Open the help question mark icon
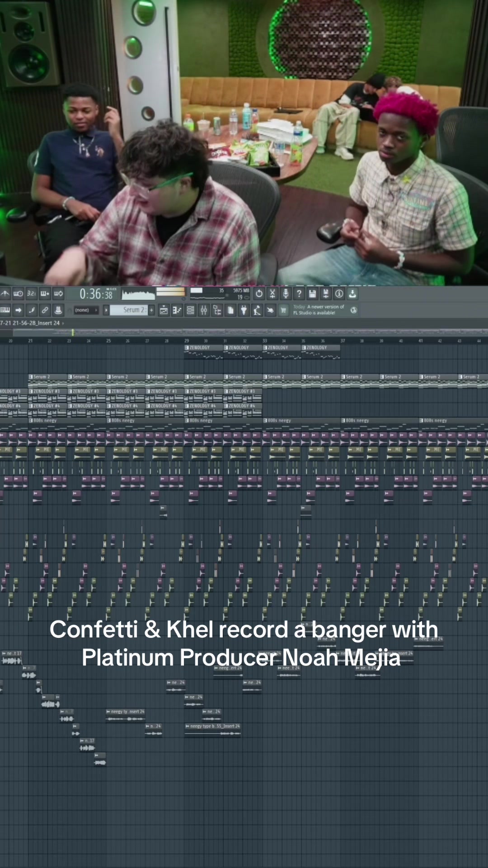The image size is (488, 868). [x=299, y=294]
